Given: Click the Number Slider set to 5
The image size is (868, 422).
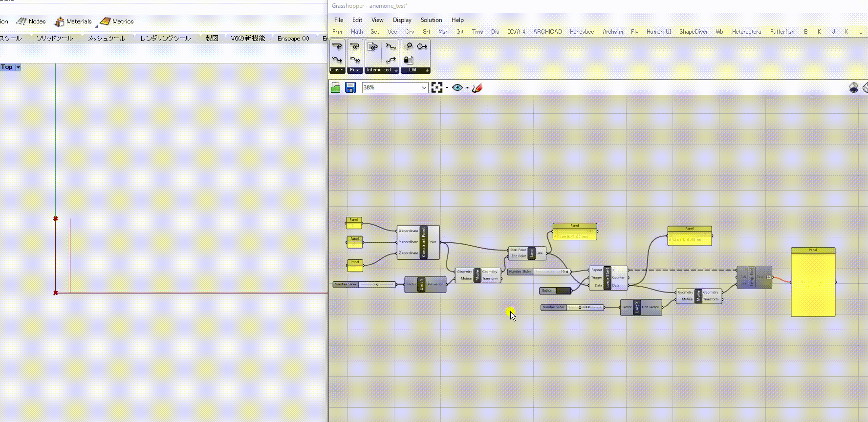Looking at the screenshot, I should coord(364,284).
